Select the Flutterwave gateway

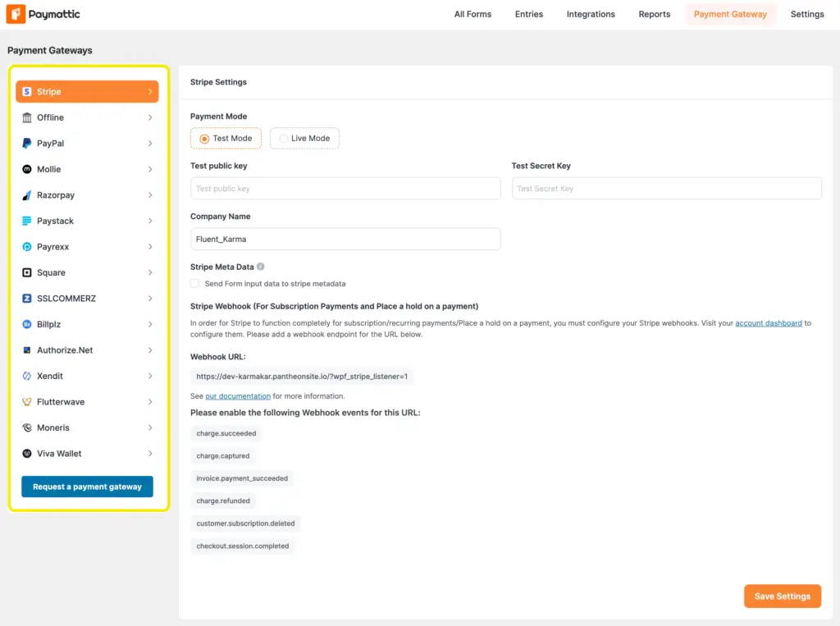click(86, 401)
